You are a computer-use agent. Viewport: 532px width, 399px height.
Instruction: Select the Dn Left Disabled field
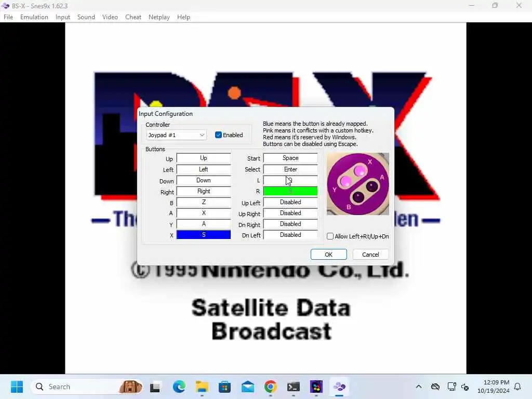click(290, 234)
